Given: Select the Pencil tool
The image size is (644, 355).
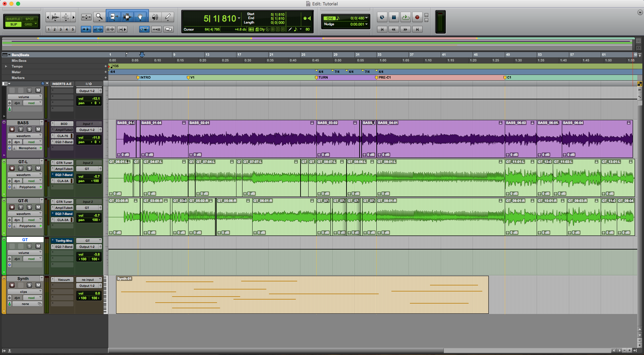Looking at the screenshot, I should pos(168,17).
